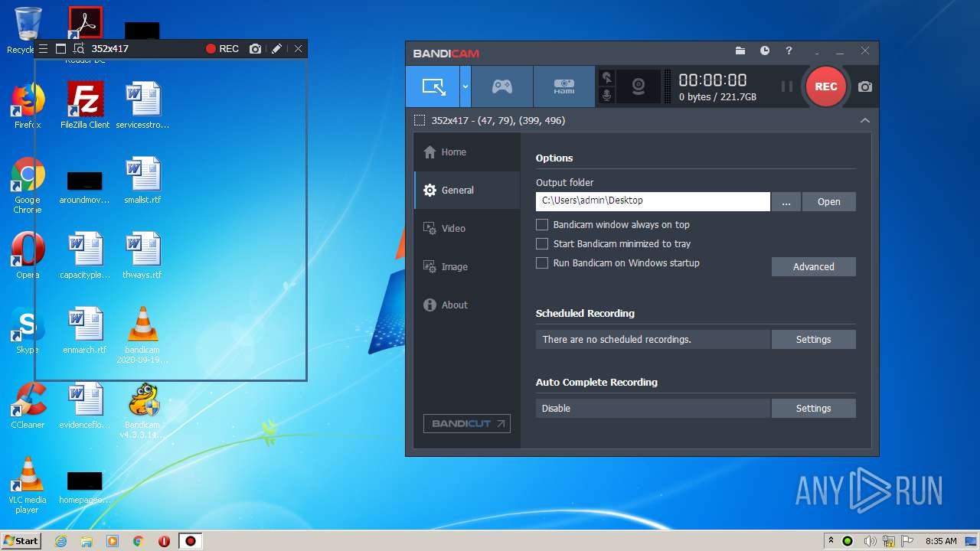Select Skype desktop icon
The height and width of the screenshot is (551, 980).
(x=28, y=331)
